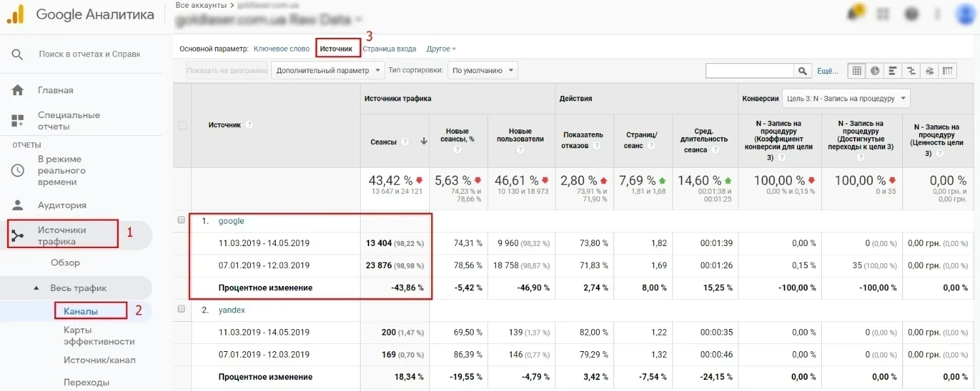Select Страница входа primary dimension
This screenshot has height=391, width=980.
coord(389,49)
